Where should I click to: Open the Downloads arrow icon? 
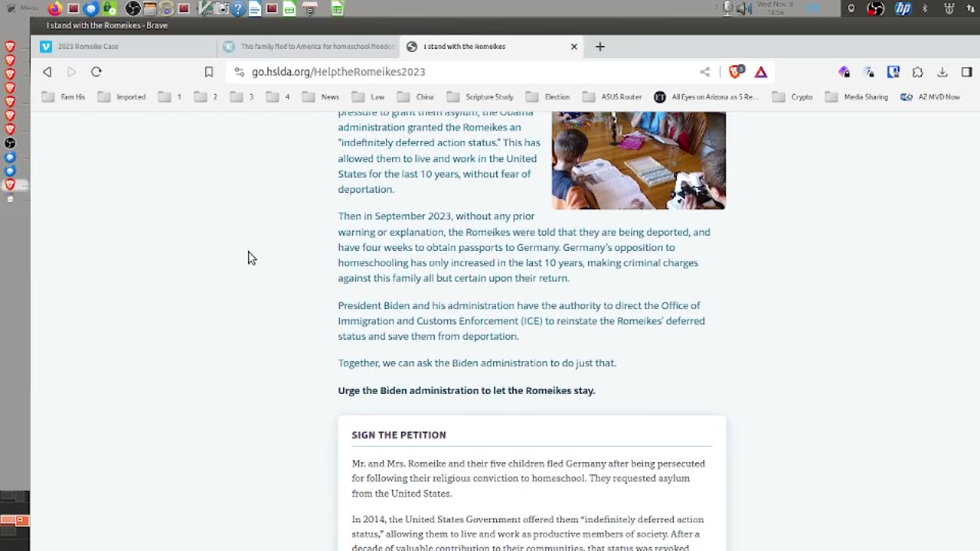pos(942,72)
